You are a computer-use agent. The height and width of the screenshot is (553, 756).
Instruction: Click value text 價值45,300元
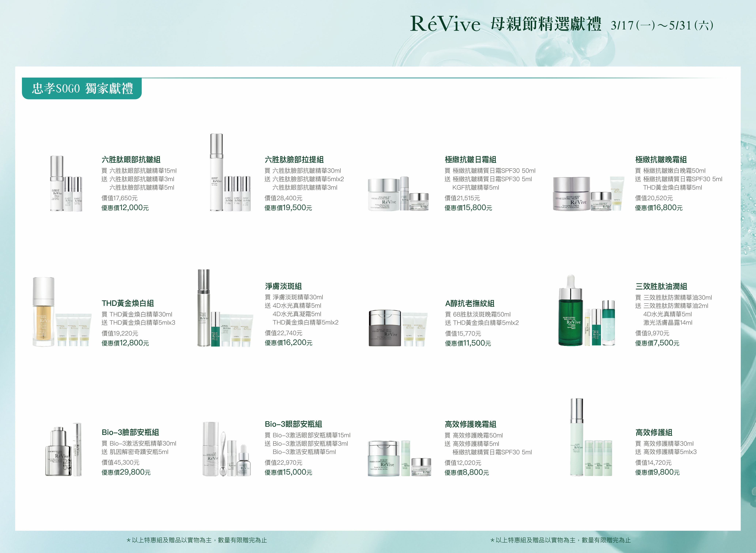pos(120,463)
